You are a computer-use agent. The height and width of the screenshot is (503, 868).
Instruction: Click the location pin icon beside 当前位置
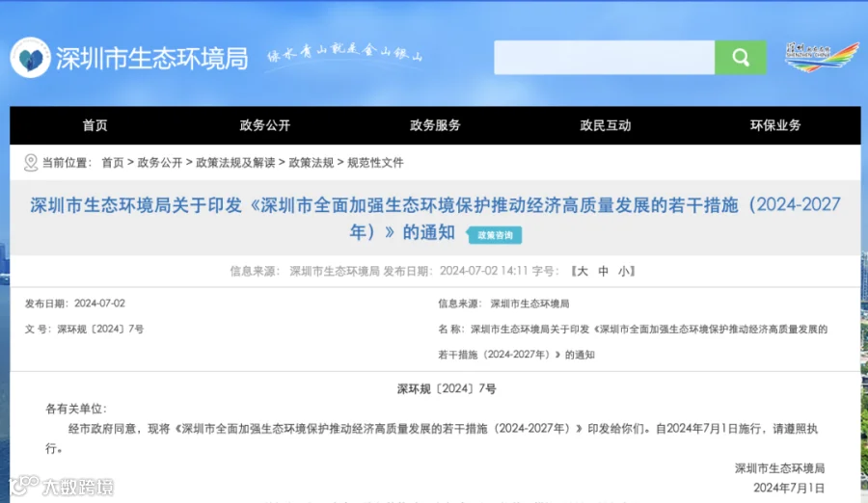click(x=31, y=163)
